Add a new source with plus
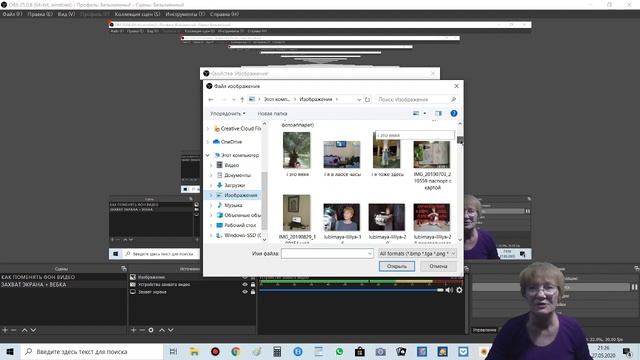The image size is (640, 360). pos(133,330)
